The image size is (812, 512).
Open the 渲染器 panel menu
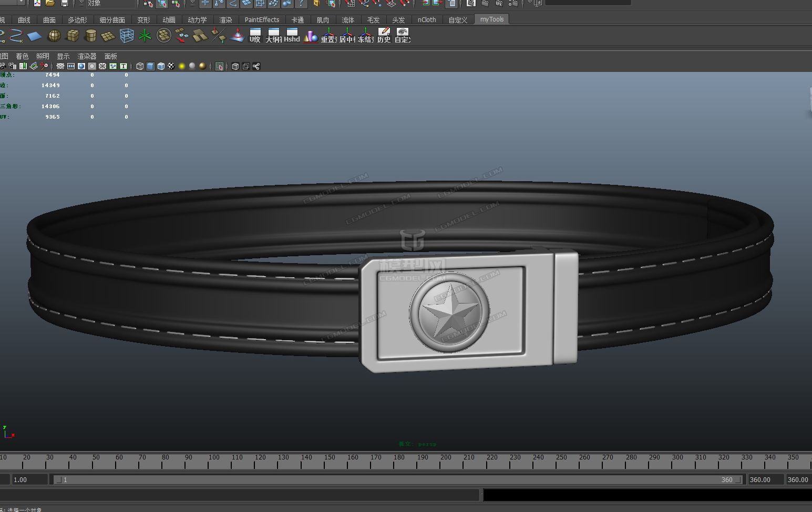87,56
